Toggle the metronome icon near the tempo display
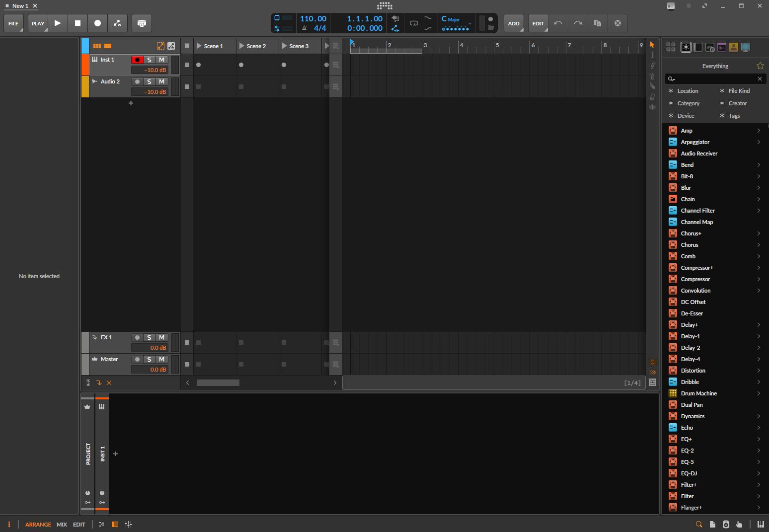769x532 pixels. [305, 28]
